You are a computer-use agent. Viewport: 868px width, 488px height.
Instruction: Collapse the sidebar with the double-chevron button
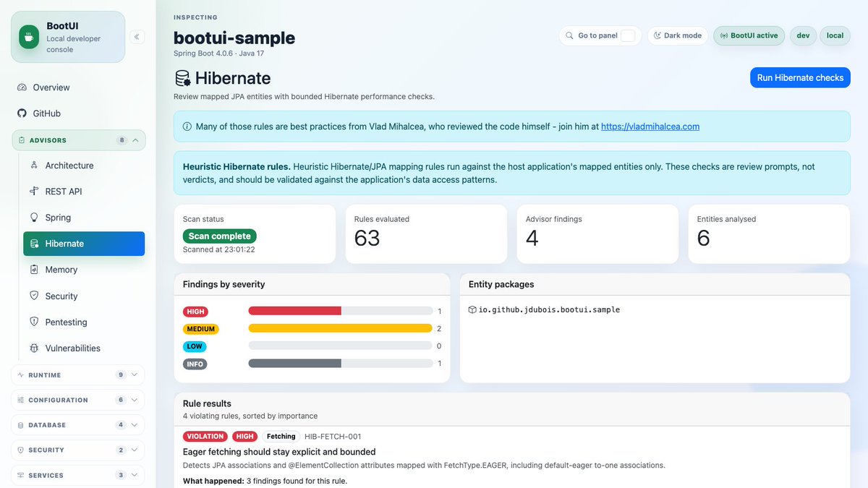[x=137, y=37]
